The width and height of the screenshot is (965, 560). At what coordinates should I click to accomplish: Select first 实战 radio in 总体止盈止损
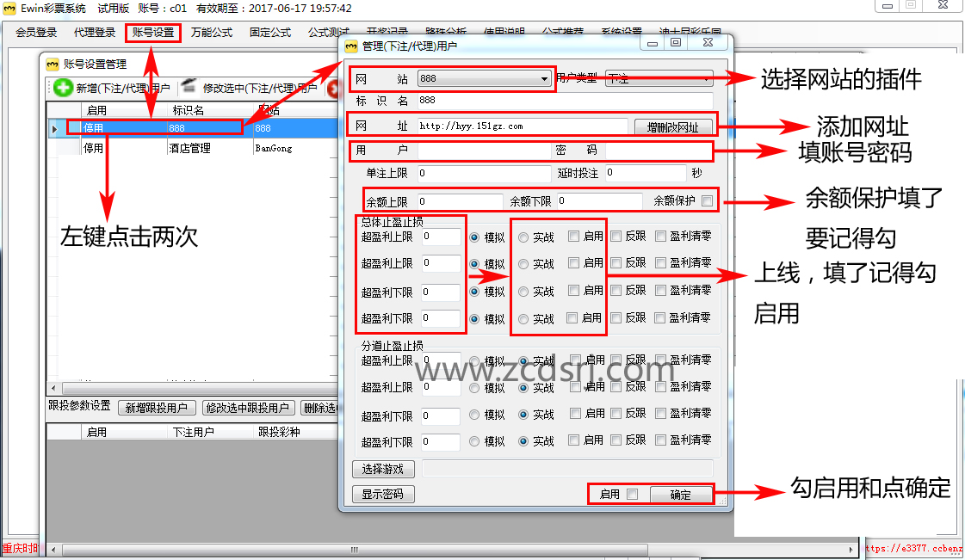523,237
